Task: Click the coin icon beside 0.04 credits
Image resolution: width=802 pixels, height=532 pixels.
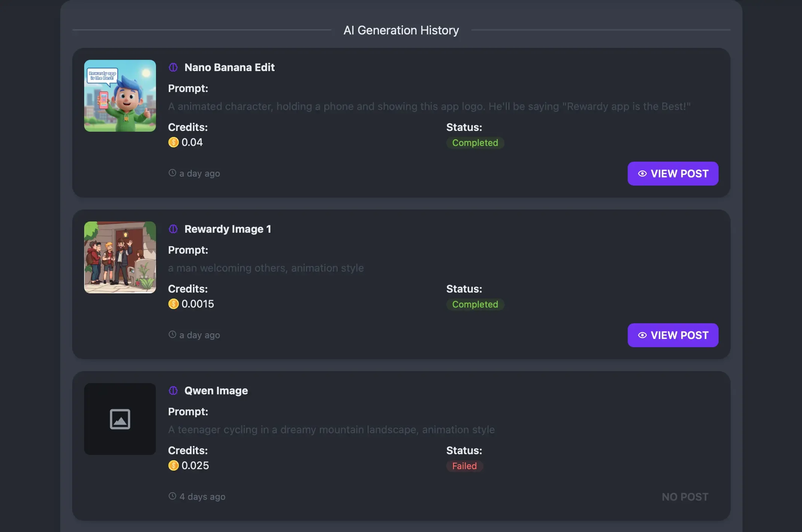Action: click(173, 142)
